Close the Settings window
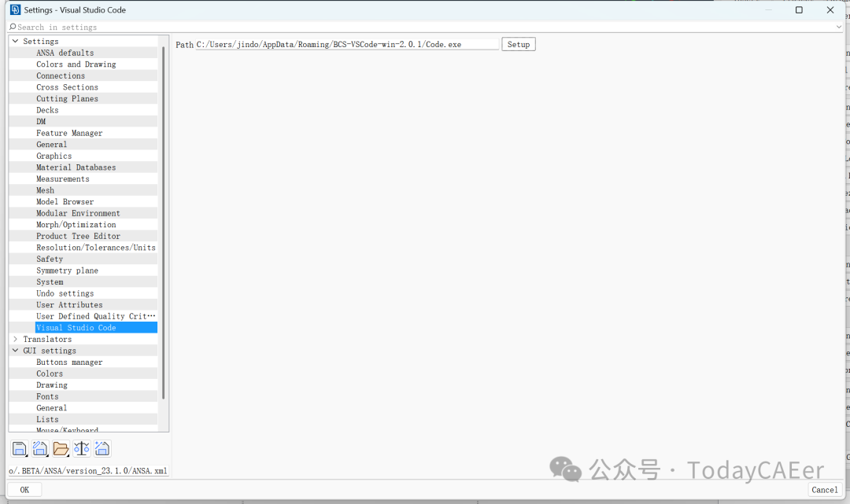Viewport: 850px width, 504px height. (x=830, y=9)
